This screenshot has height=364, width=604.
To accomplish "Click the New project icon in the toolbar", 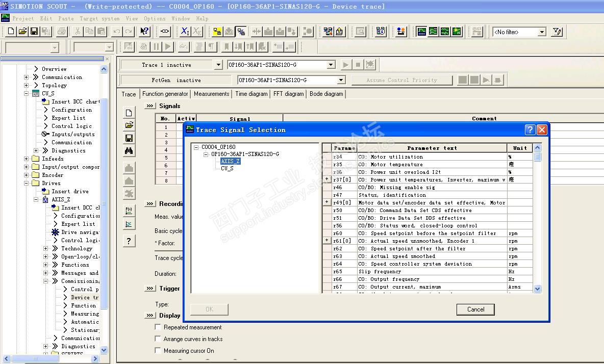I will point(11,31).
